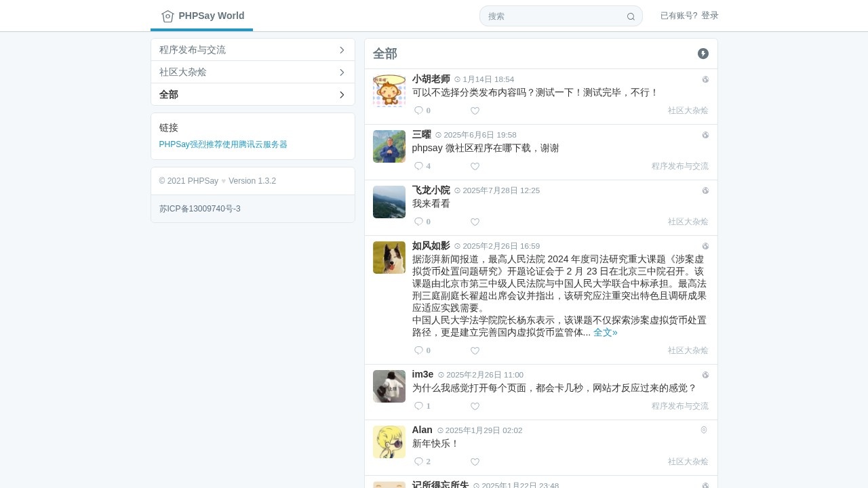Image resolution: width=868 pixels, height=488 pixels.
Task: Click the lightning bolt icon beside 全部 header
Action: click(x=703, y=54)
